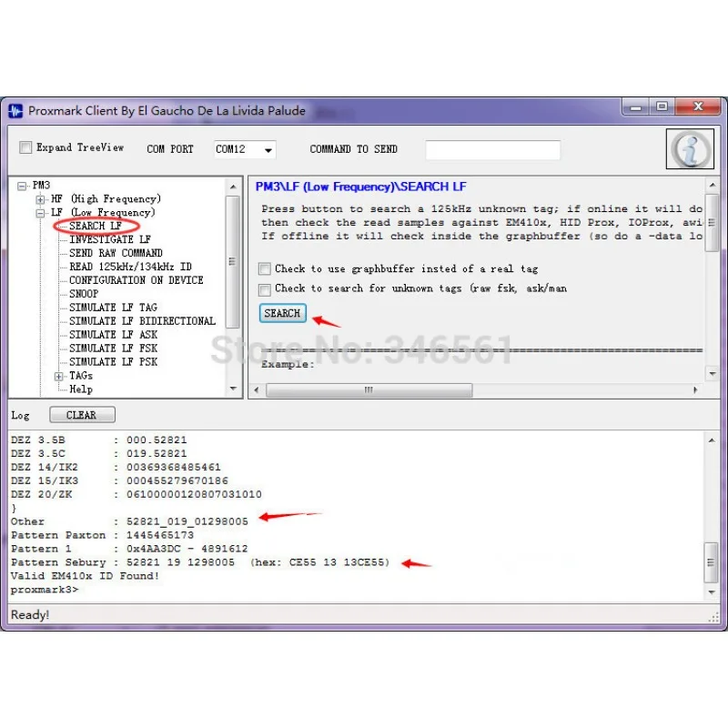Select SIMULATE LF FSK item
728x728 pixels.
113,349
